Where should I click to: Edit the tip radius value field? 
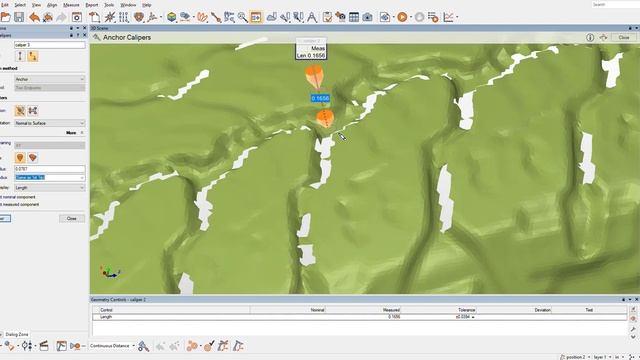(x=49, y=169)
